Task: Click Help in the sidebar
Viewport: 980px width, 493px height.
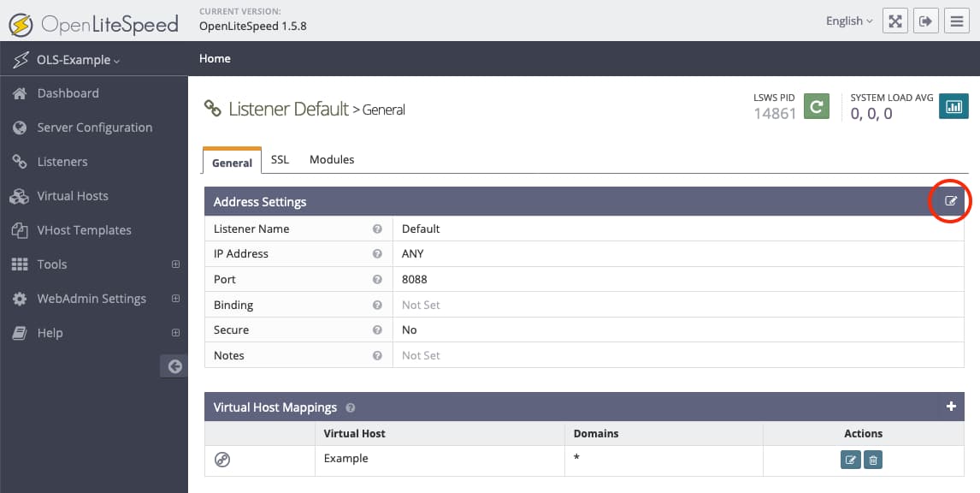Action: point(50,333)
